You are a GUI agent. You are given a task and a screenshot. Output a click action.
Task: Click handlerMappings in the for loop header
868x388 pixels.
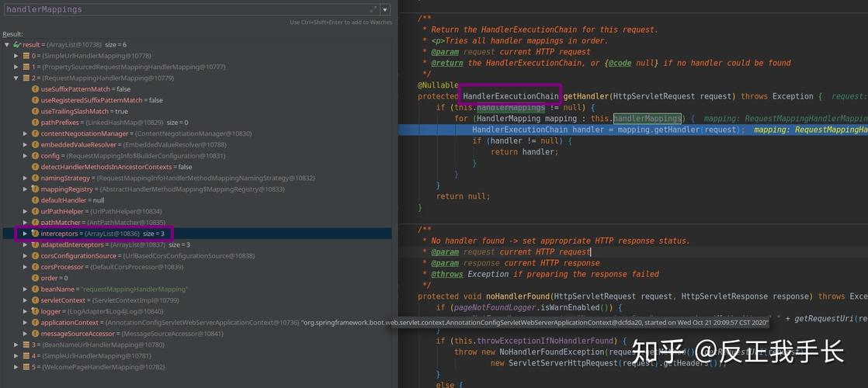coord(648,119)
